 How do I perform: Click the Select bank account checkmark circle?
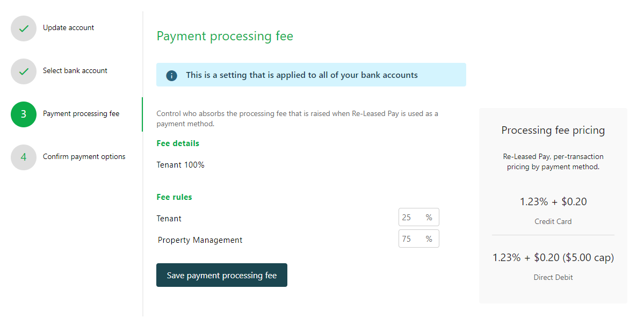coord(24,71)
